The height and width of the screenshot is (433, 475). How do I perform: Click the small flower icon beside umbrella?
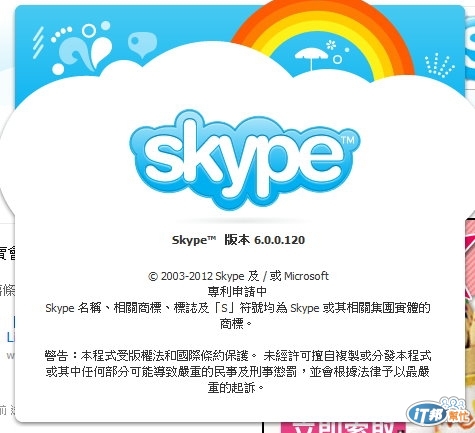pyautogui.click(x=331, y=45)
